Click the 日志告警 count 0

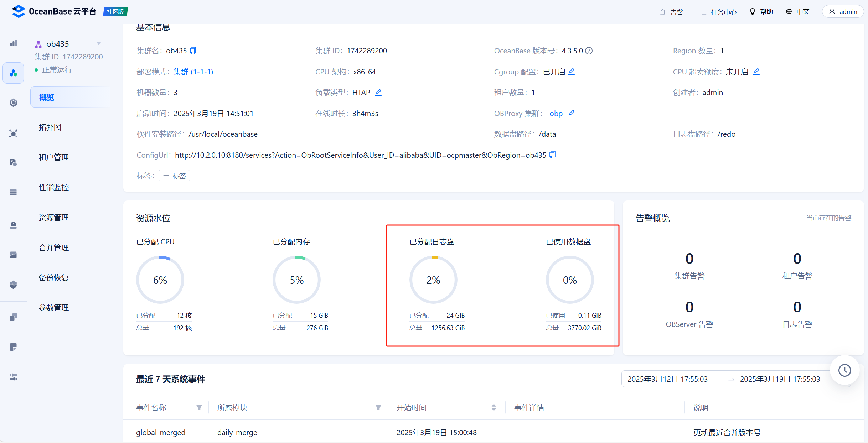(797, 307)
